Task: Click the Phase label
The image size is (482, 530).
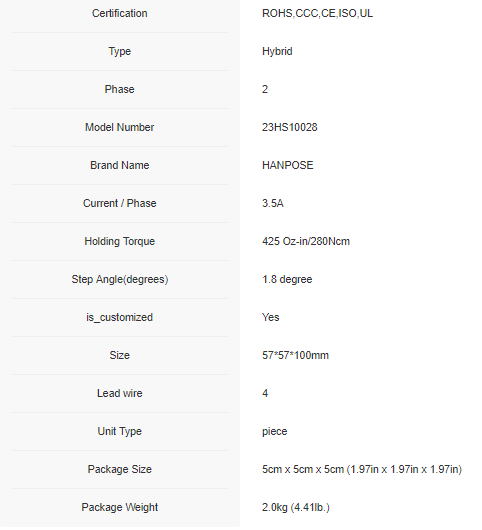Action: click(120, 89)
